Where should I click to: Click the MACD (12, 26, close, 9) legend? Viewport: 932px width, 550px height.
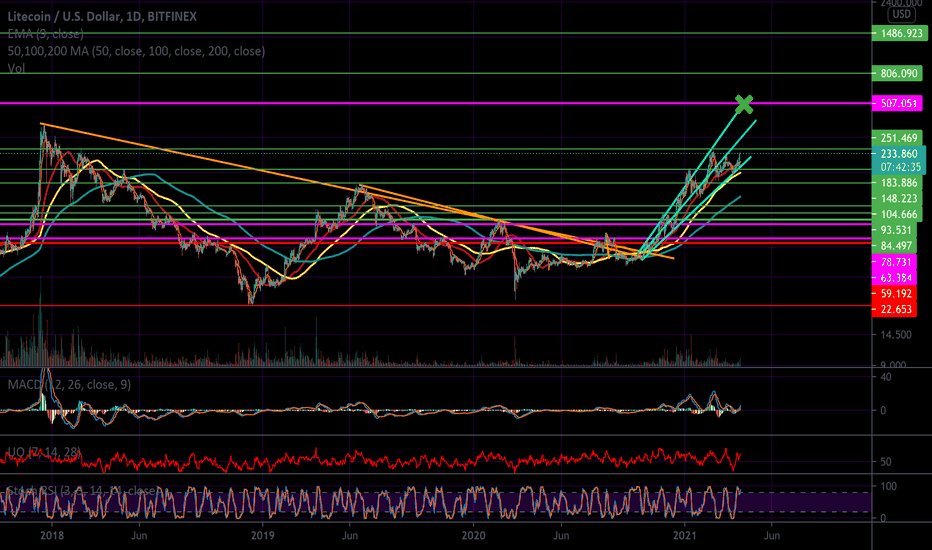tap(69, 385)
